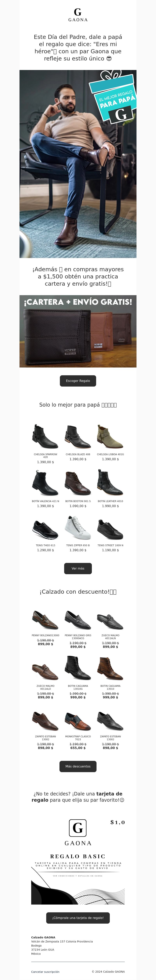Click the Ver más button
The image size is (156, 980).
pyautogui.click(x=78, y=568)
